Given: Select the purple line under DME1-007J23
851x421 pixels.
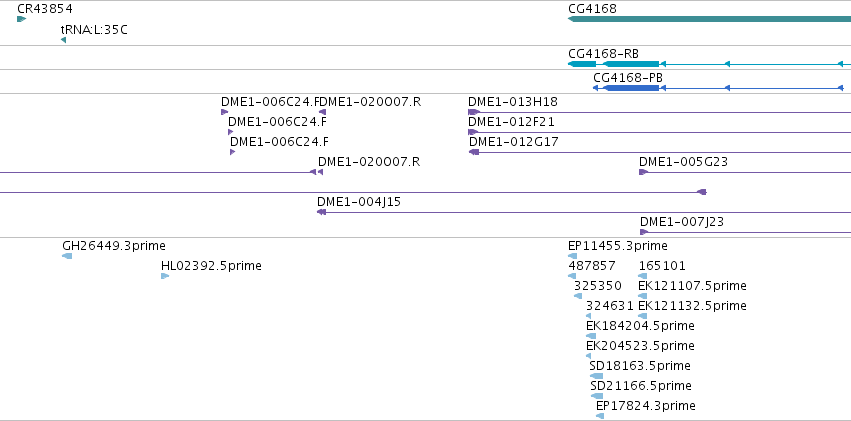Looking at the screenshot, I should click(x=745, y=232).
